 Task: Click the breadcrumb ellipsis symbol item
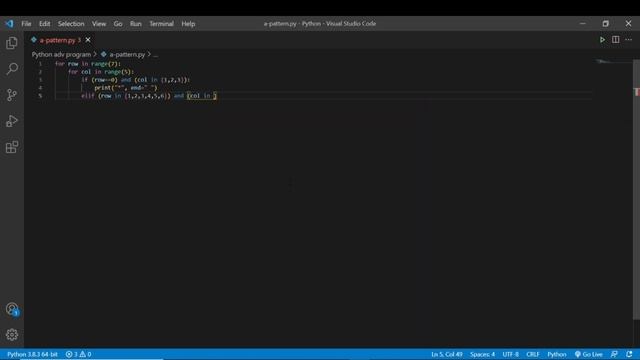(x=156, y=54)
